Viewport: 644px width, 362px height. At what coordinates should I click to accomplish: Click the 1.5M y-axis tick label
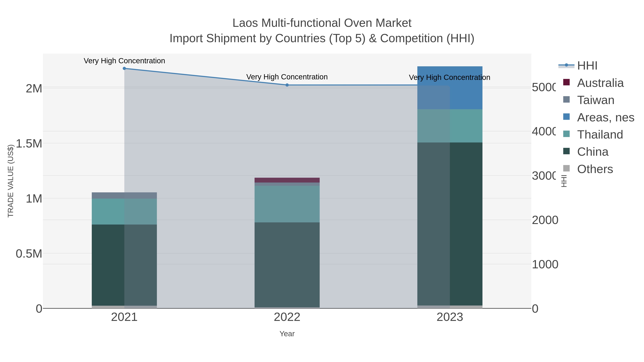coord(29,144)
